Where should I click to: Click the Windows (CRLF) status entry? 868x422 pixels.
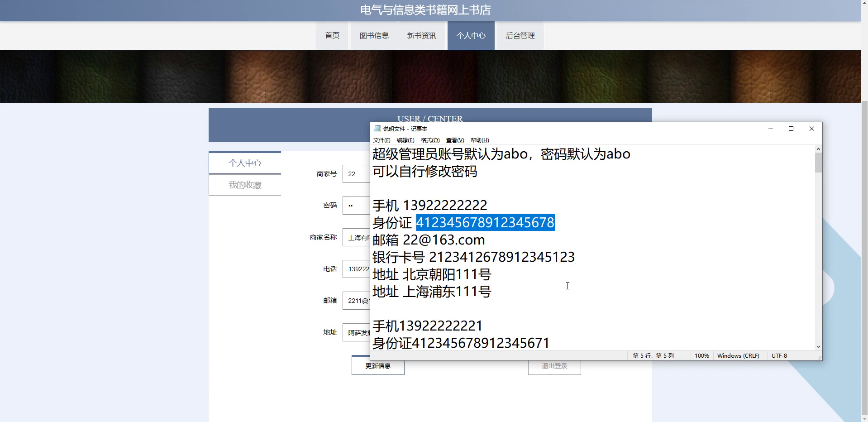point(738,356)
